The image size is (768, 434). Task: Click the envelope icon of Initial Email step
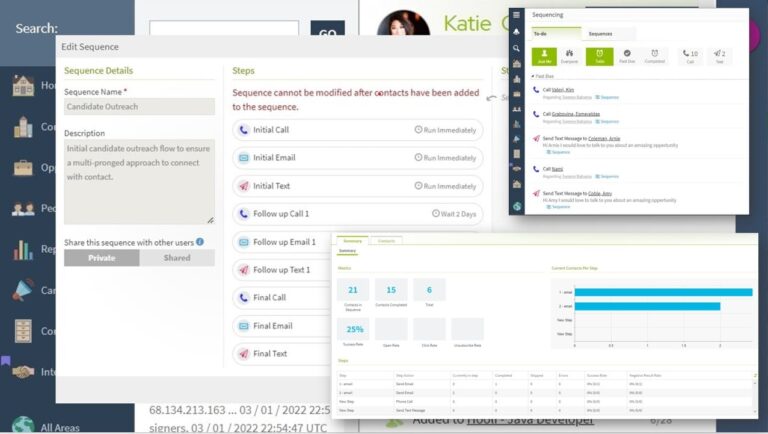tap(243, 158)
